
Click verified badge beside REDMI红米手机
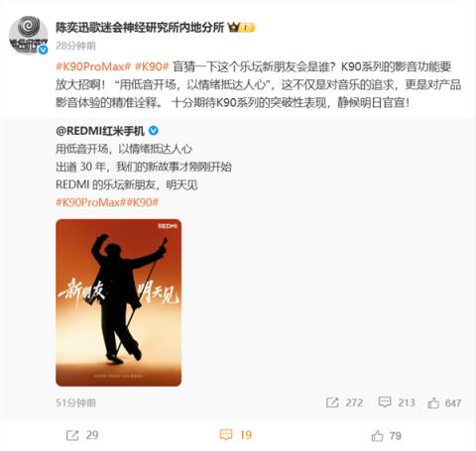click(153, 131)
